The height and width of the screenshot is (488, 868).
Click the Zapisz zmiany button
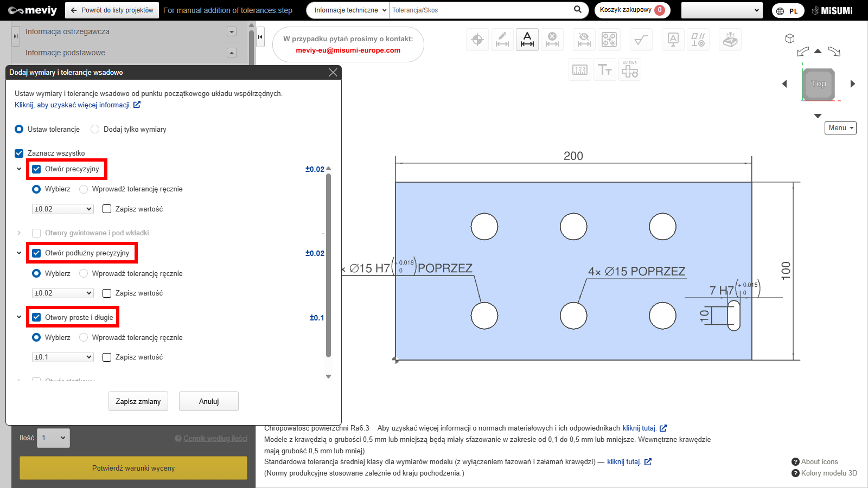[138, 401]
